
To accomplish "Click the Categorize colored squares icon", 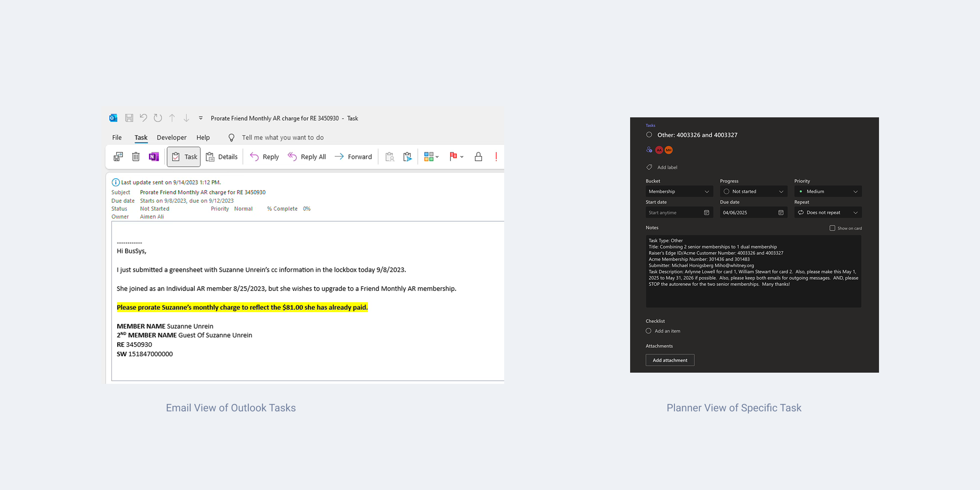I will (429, 156).
